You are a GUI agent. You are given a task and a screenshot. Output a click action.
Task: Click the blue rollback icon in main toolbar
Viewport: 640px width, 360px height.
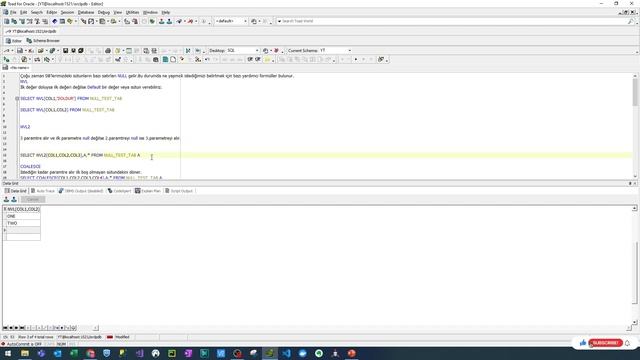click(169, 21)
